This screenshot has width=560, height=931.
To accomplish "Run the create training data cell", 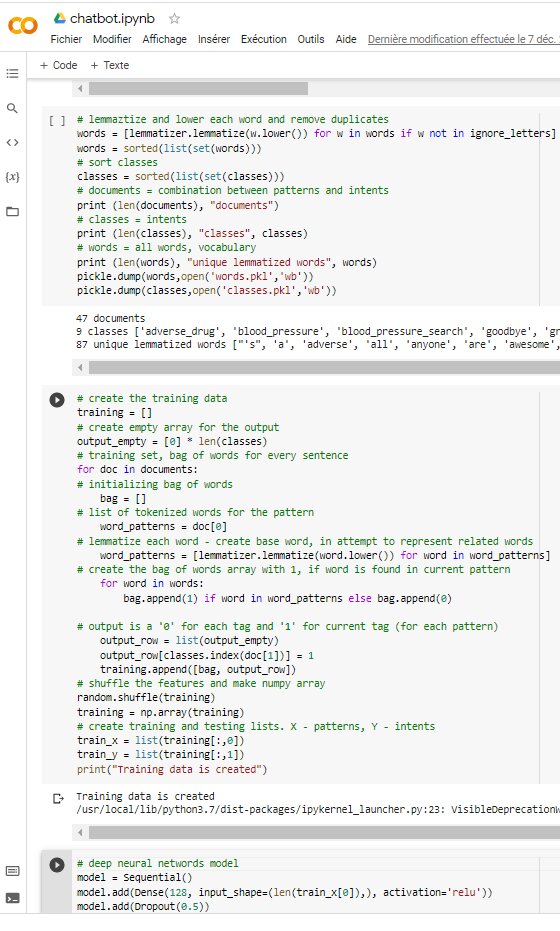I will pyautogui.click(x=56, y=400).
